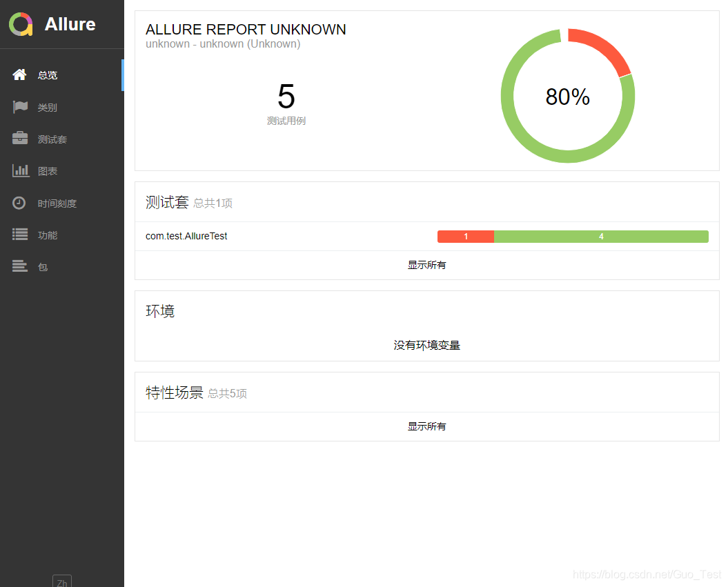
Task: Click the 没有环境变量 message
Action: tap(426, 346)
